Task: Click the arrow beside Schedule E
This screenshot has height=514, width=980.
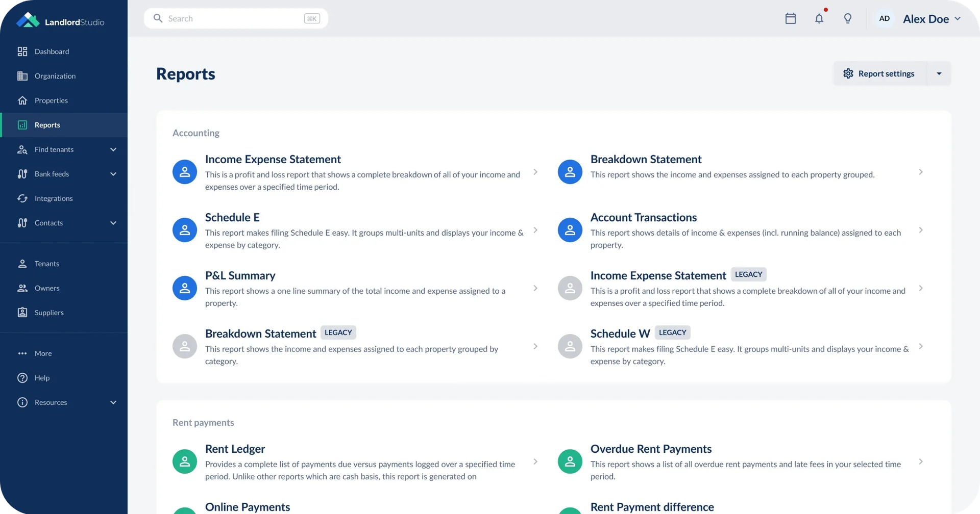Action: coord(535,230)
